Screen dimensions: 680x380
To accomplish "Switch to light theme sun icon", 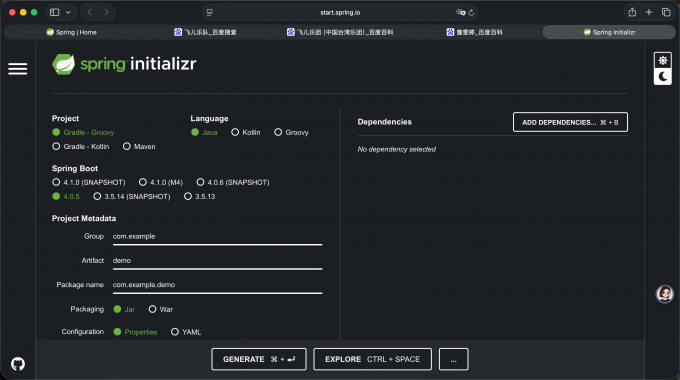I will click(663, 60).
